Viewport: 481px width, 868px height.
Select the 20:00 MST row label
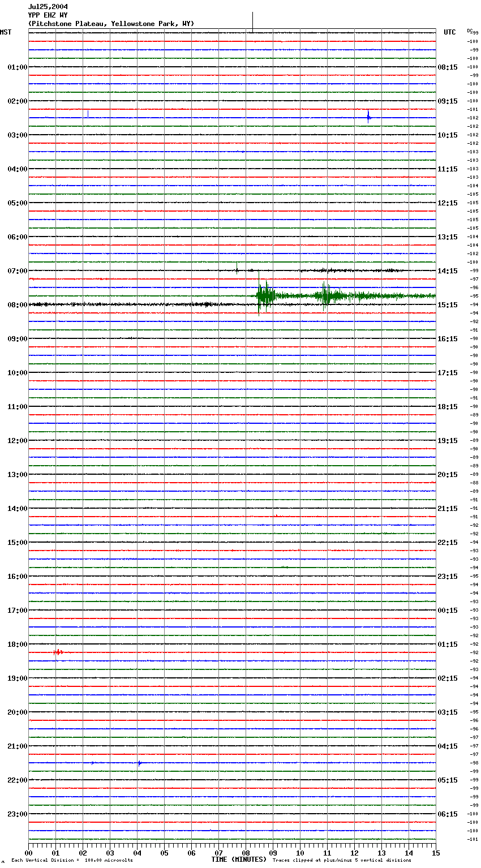[17, 712]
